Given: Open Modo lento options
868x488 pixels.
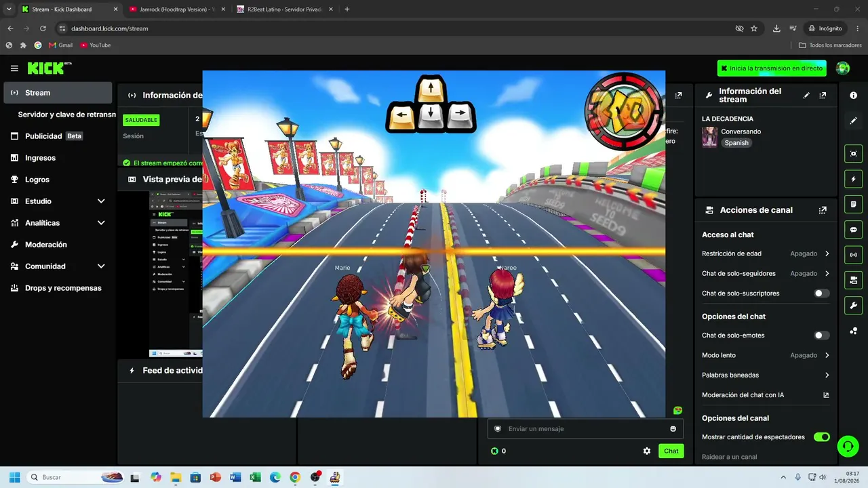Looking at the screenshot, I should pos(766,355).
